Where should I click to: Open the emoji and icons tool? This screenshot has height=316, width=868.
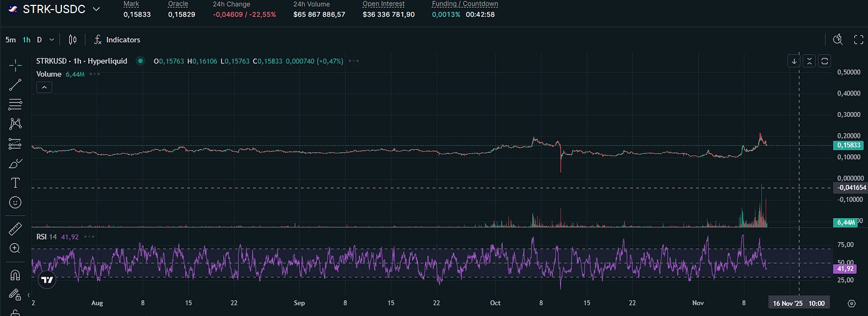(15, 202)
